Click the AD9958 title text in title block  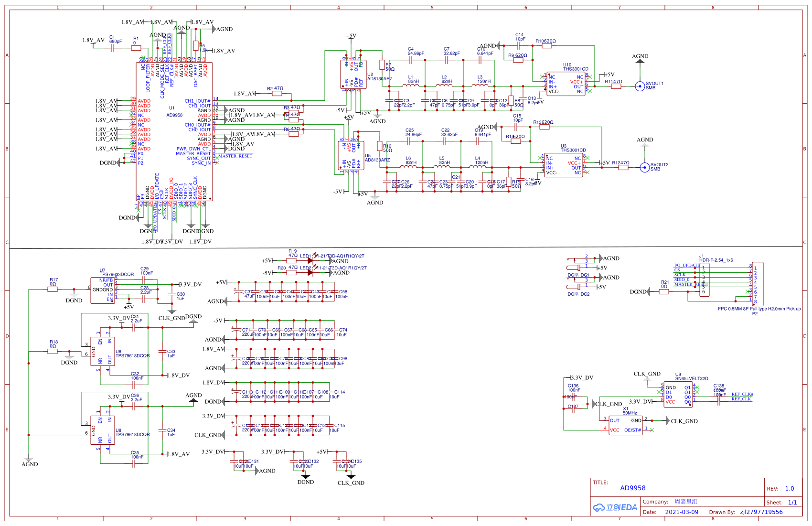tap(632, 488)
